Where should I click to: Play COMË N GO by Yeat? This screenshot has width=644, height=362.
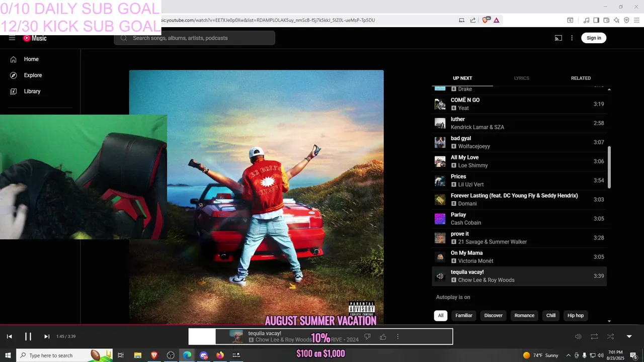pyautogui.click(x=519, y=104)
